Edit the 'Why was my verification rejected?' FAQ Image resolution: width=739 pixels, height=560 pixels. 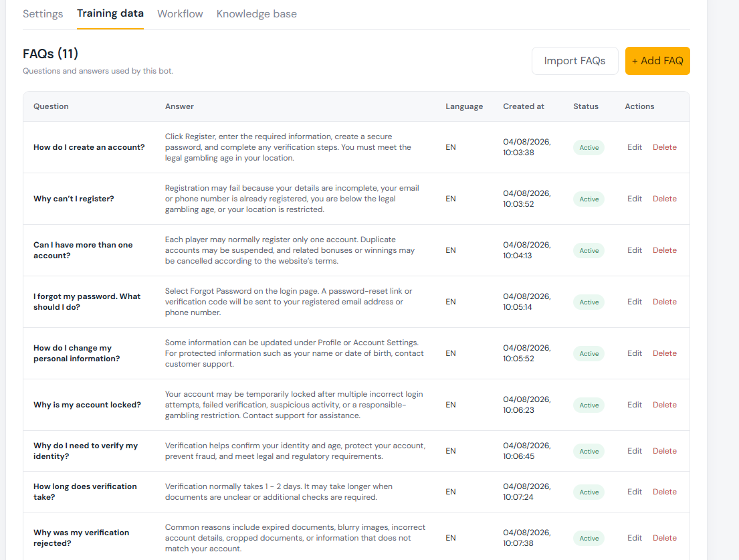(x=635, y=537)
